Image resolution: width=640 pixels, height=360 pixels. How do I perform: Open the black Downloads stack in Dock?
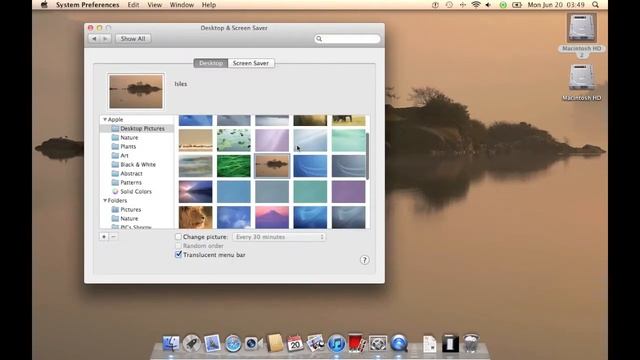pyautogui.click(x=450, y=343)
